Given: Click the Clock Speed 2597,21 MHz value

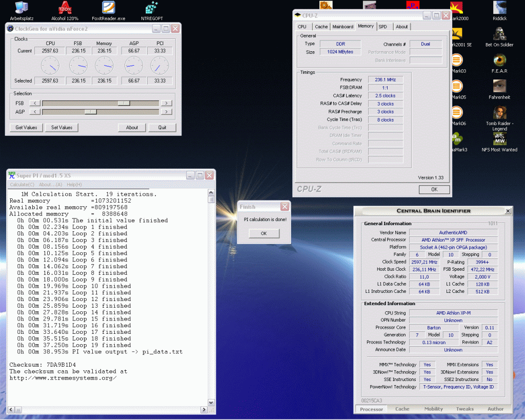Looking at the screenshot, I should [x=424, y=262].
